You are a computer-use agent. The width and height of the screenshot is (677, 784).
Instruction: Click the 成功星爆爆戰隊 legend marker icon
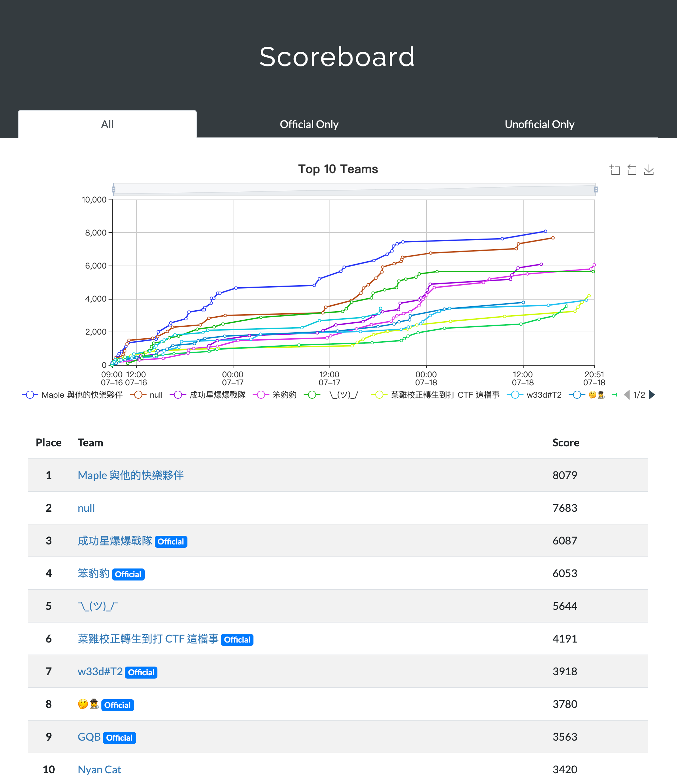[x=178, y=395]
